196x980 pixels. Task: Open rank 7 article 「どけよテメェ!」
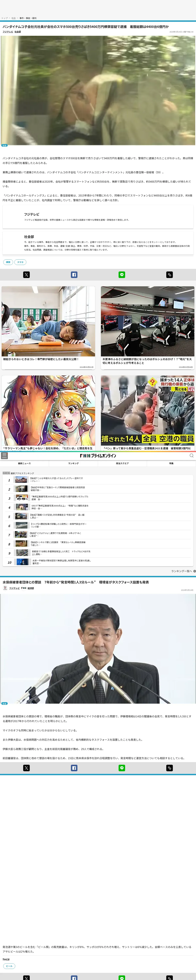point(56,535)
